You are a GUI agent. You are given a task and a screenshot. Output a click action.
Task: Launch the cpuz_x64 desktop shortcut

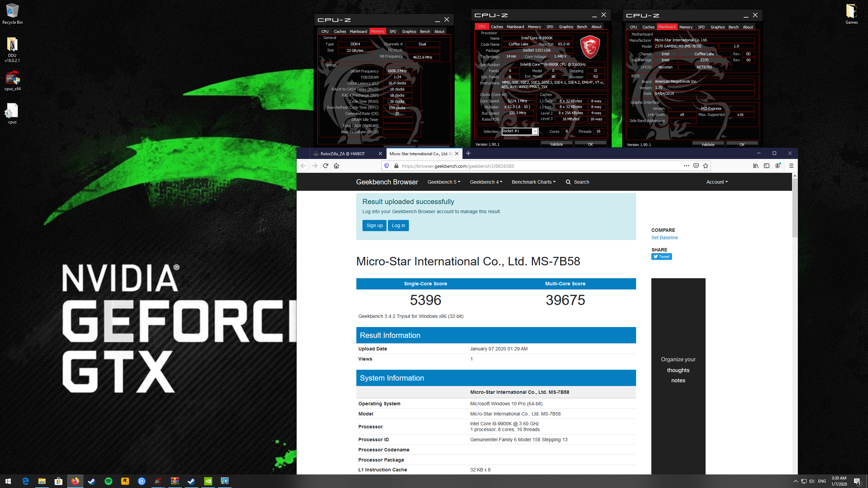coord(13,80)
